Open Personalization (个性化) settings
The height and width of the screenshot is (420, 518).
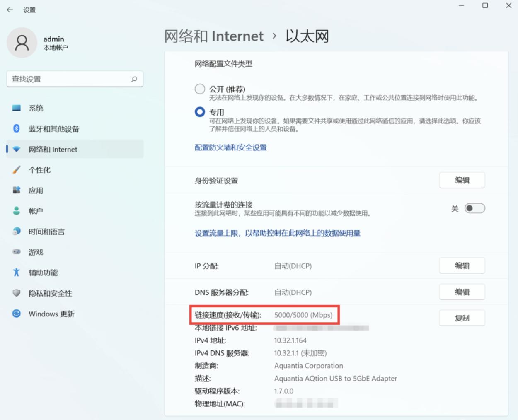point(17,170)
